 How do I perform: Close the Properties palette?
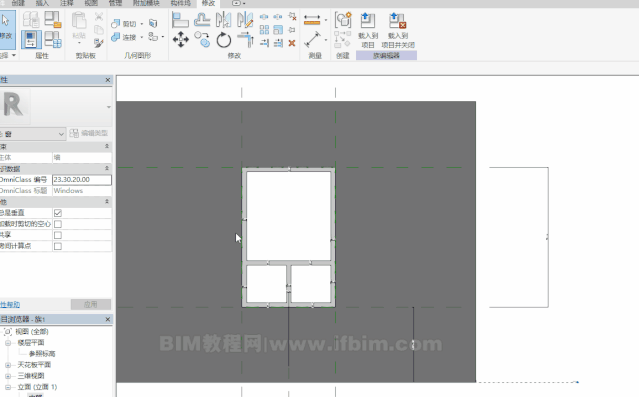108,80
